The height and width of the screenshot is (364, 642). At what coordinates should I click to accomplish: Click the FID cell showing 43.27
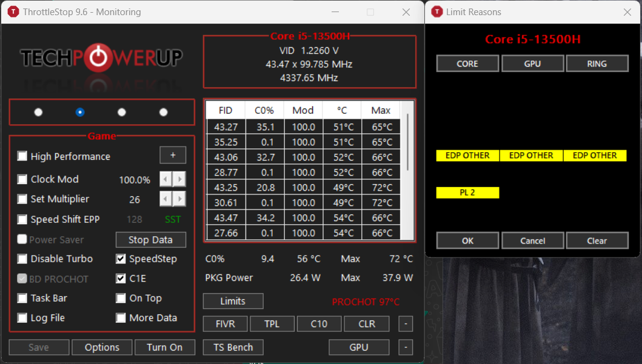pos(226,127)
